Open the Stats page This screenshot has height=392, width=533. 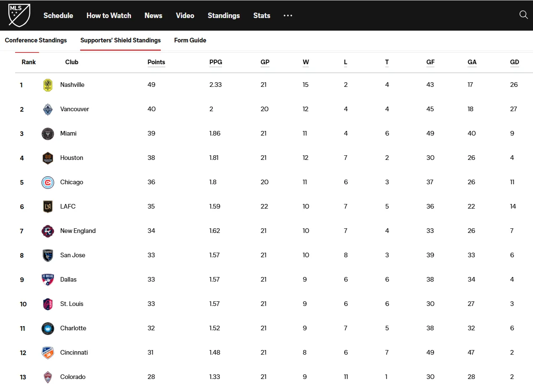[x=262, y=16]
